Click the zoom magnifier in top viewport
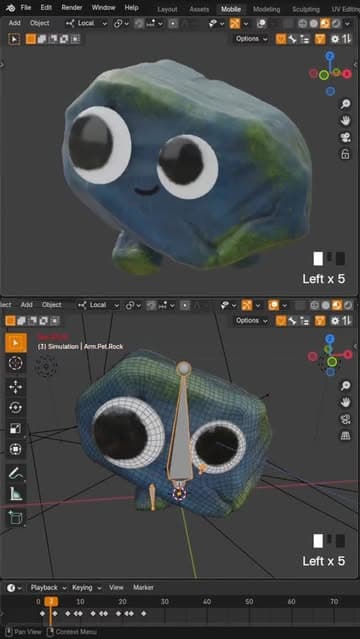360x639 pixels. [345, 104]
